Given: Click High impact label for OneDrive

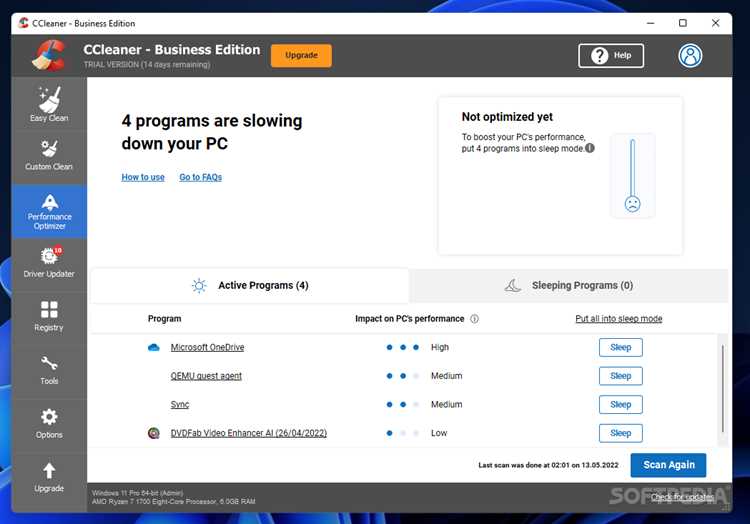Looking at the screenshot, I should click(440, 348).
